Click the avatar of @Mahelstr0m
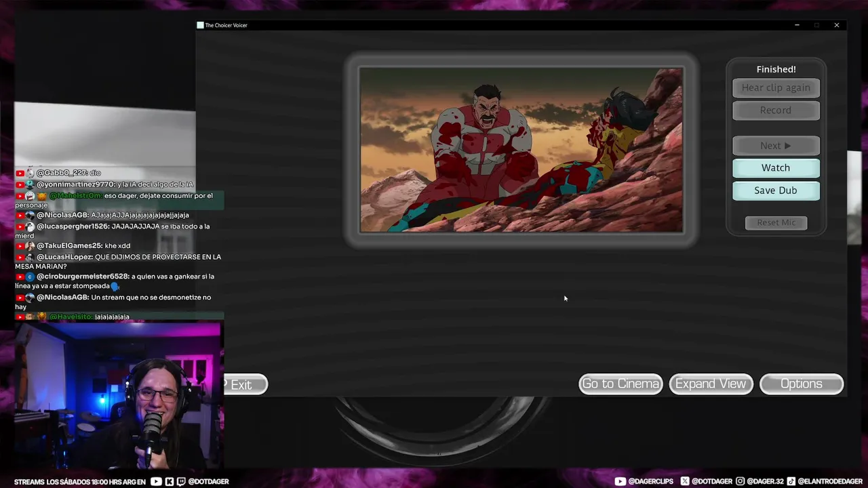Screen dimensions: 868x488 coord(31,196)
